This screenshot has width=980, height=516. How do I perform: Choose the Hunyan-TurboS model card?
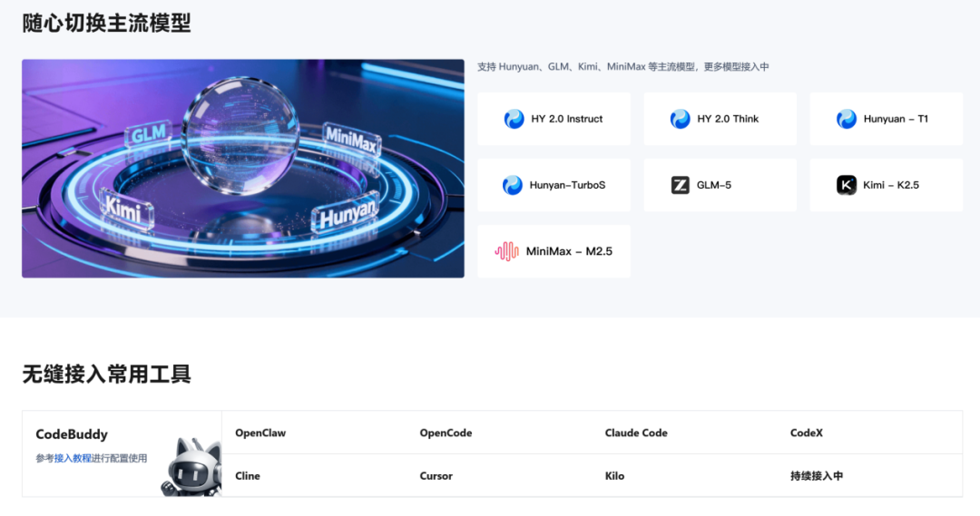tap(554, 185)
